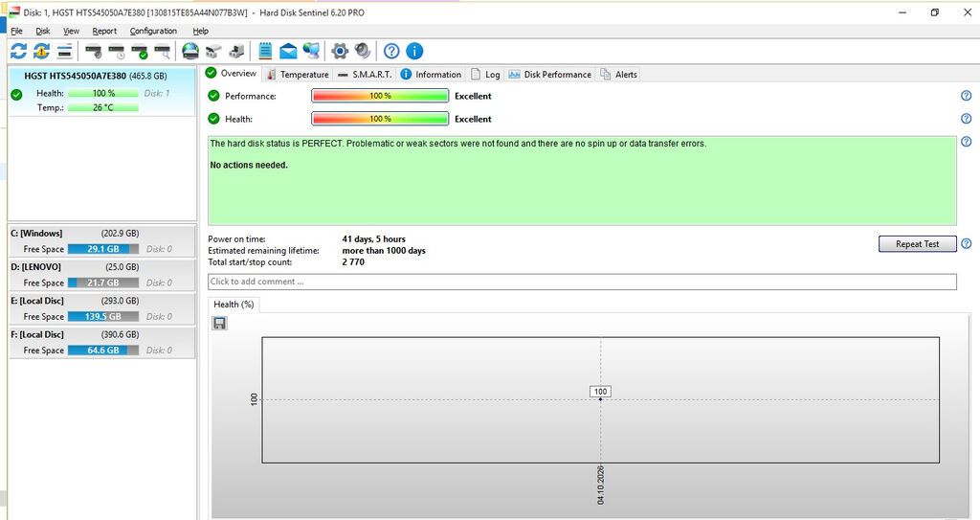Click the help icon beside status text box
The width and height of the screenshot is (980, 520).
click(x=967, y=142)
